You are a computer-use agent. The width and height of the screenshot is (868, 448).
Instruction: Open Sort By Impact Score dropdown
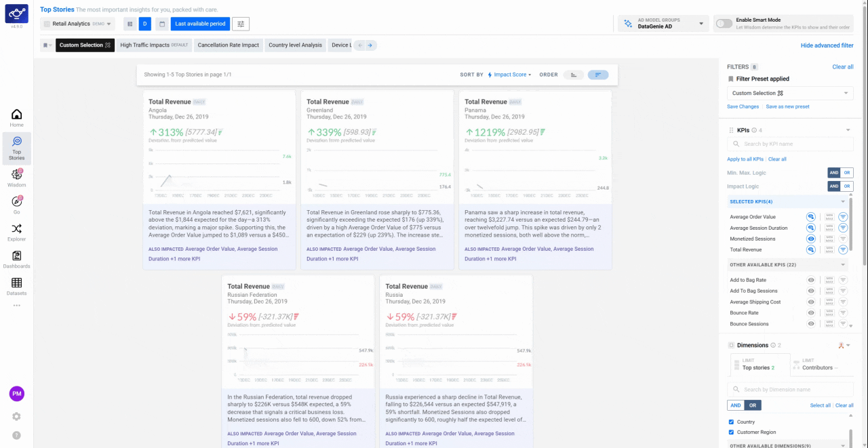coord(509,75)
